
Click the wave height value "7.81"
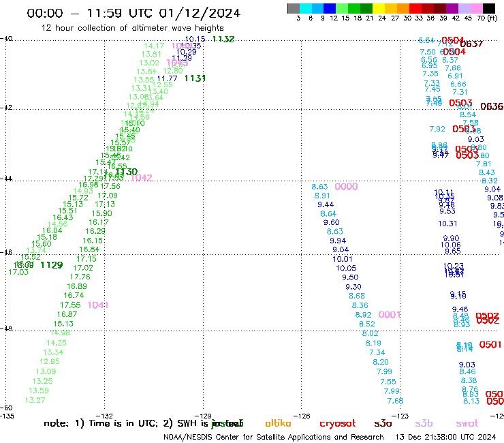(484, 164)
